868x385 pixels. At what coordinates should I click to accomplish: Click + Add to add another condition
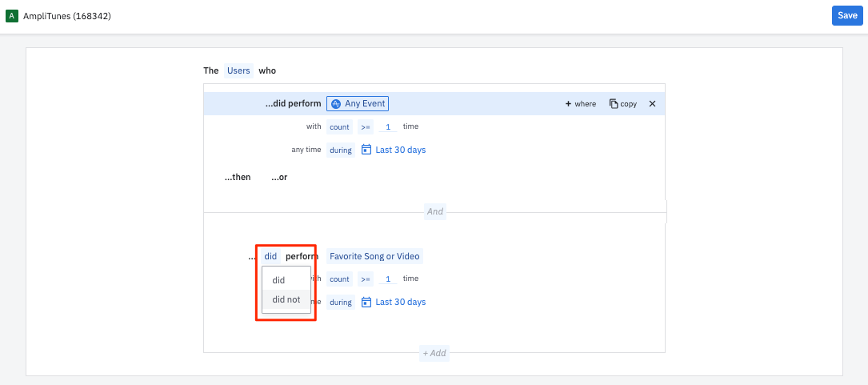[x=434, y=353]
